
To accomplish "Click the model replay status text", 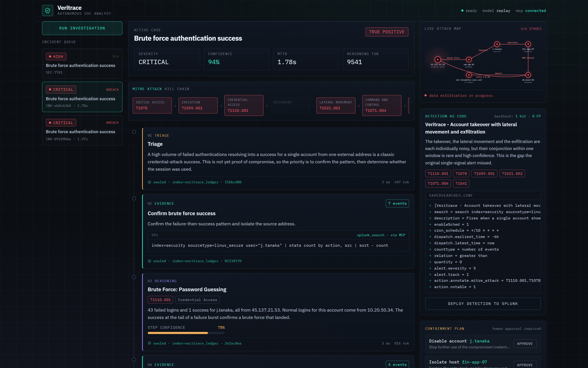I will tap(496, 11).
